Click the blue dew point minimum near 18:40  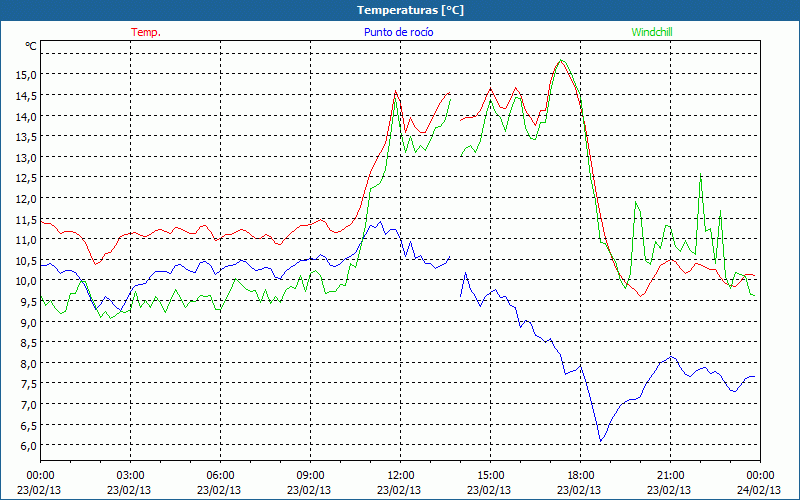(601, 441)
